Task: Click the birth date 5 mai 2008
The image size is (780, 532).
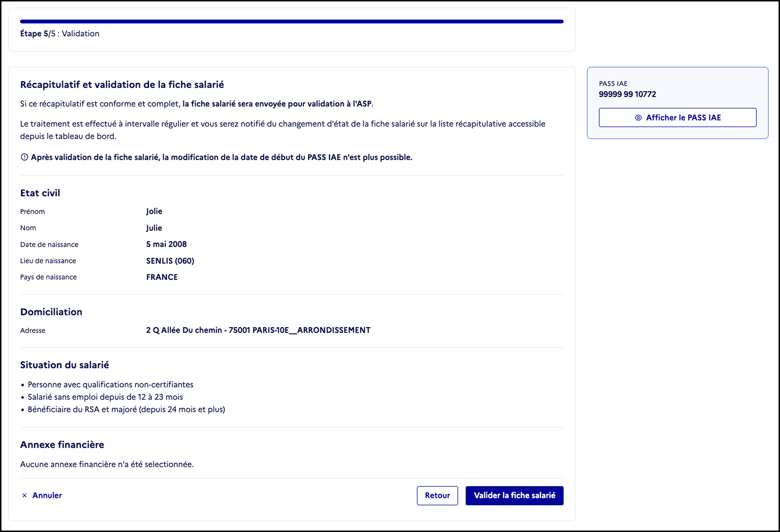Action: pyautogui.click(x=166, y=244)
